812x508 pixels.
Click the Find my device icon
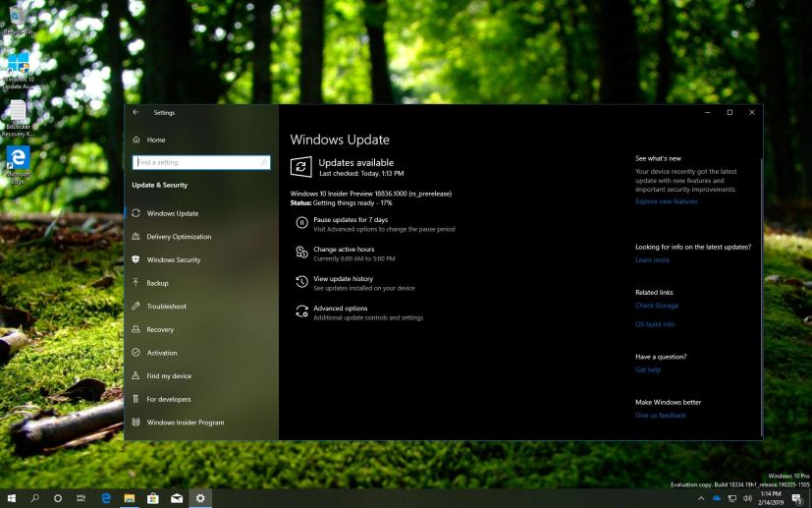pos(135,375)
